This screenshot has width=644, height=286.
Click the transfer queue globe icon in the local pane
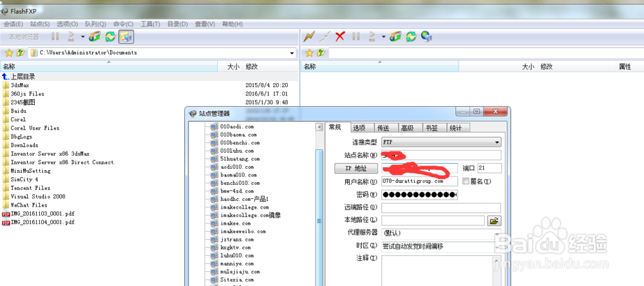(95, 37)
